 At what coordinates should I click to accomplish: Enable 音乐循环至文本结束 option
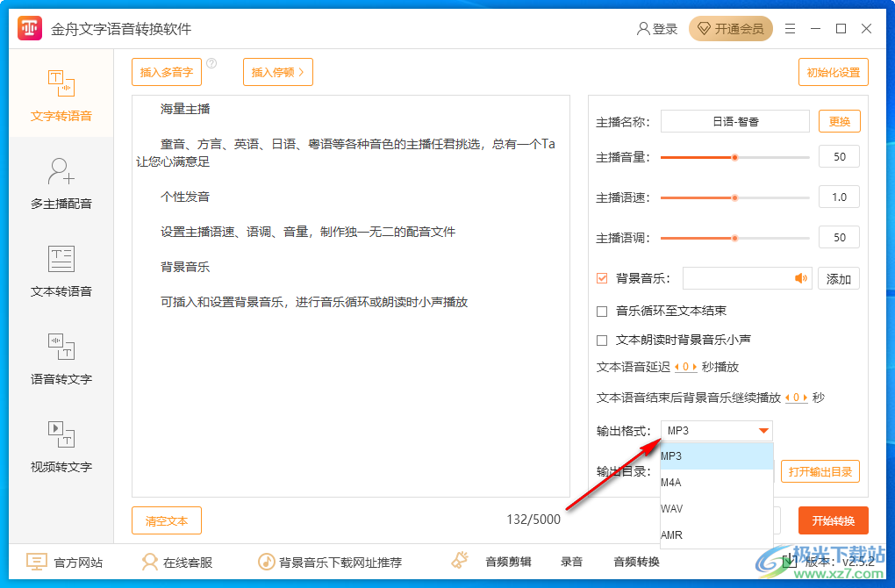tap(602, 311)
